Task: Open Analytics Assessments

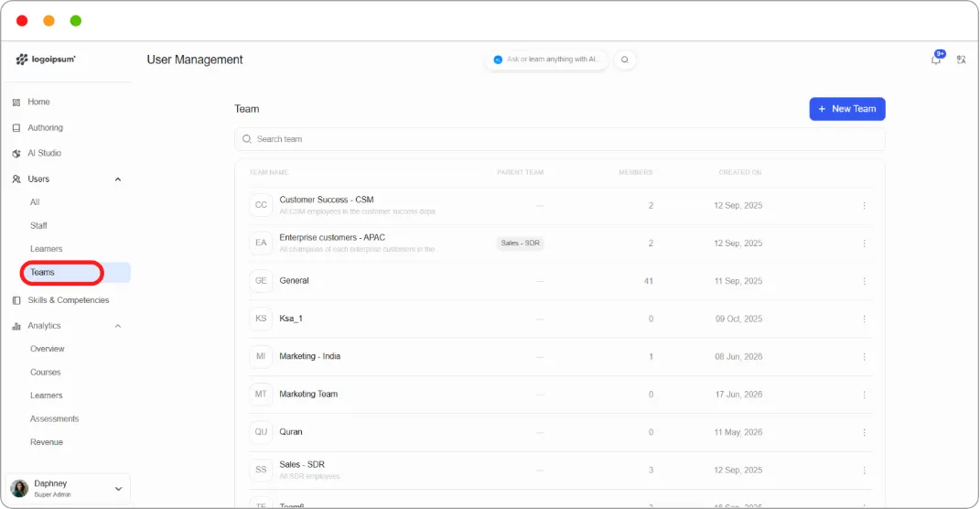Action: point(54,419)
